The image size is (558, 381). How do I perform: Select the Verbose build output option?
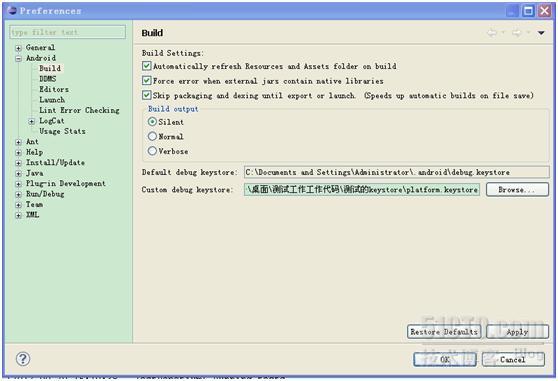(152, 151)
